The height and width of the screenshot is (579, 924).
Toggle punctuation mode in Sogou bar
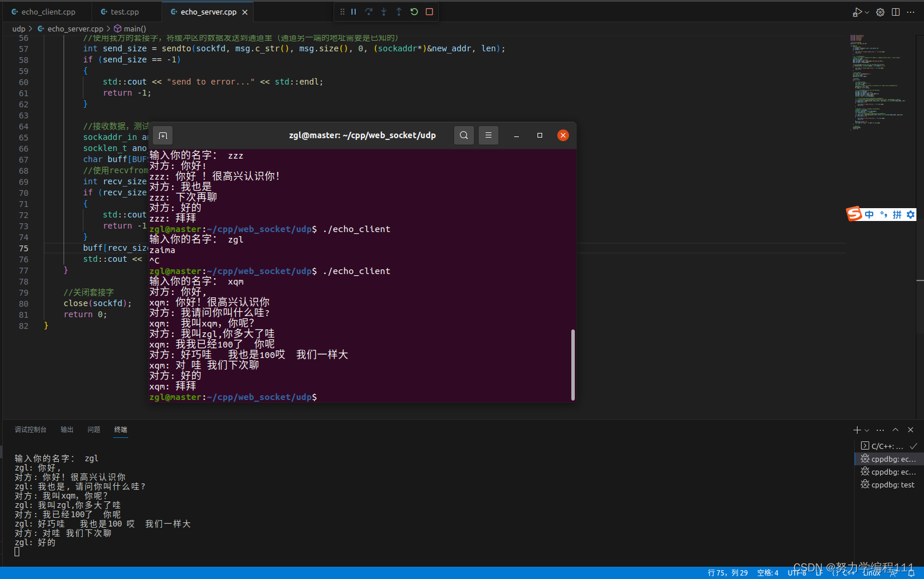(883, 215)
